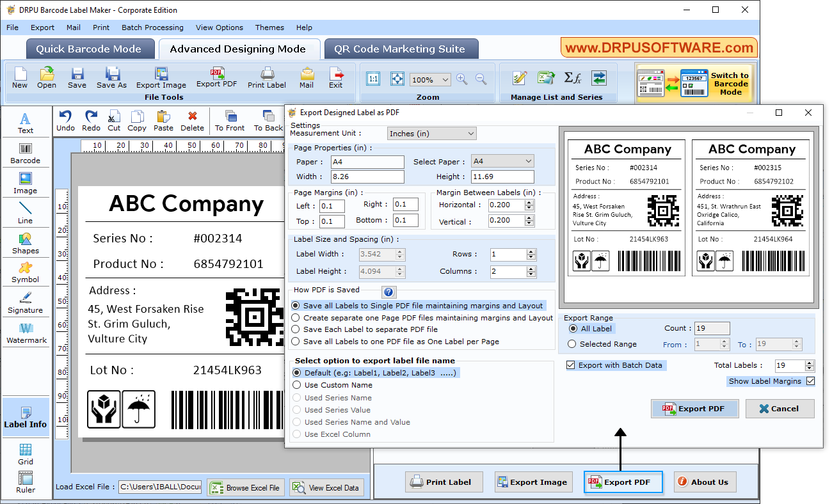
Task: Switch to QR Code Marketing Suite tab
Action: click(x=401, y=49)
